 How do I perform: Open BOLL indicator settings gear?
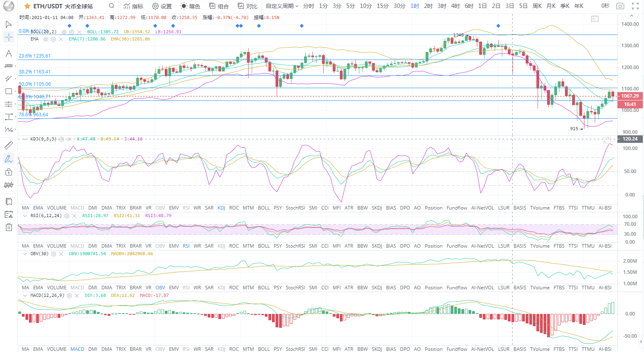(x=71, y=32)
